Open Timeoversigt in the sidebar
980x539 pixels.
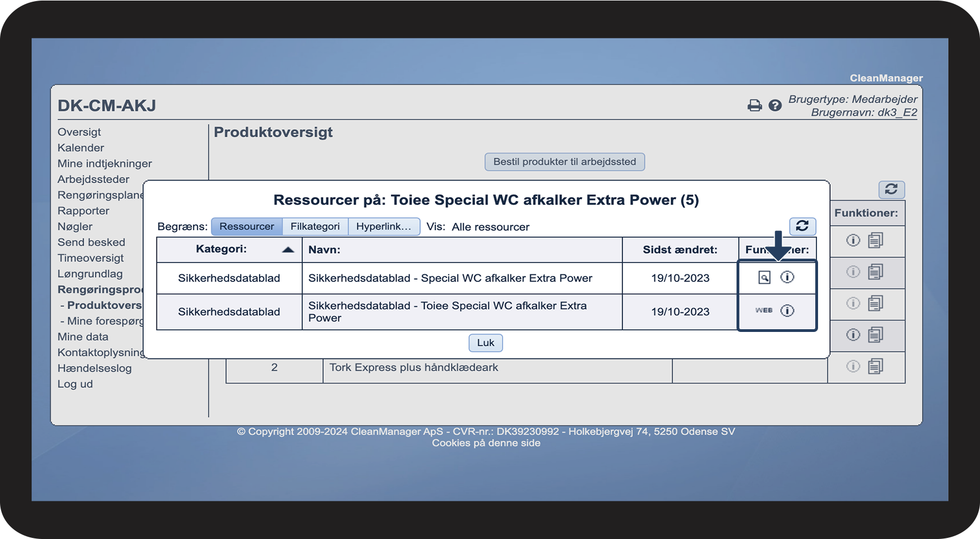(91, 258)
